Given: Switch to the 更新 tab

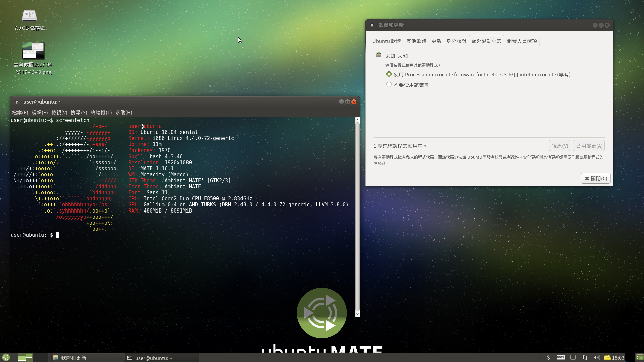Looking at the screenshot, I should (x=436, y=41).
